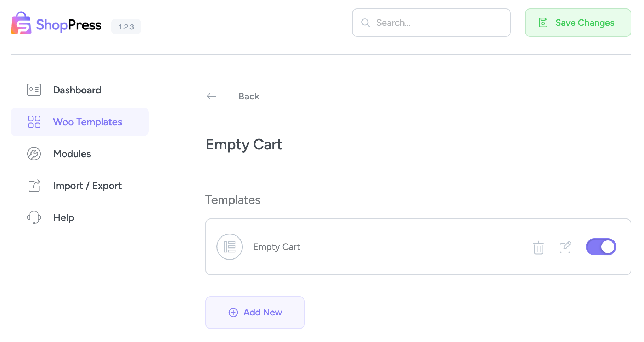Click the search magnifier icon

coord(365,23)
